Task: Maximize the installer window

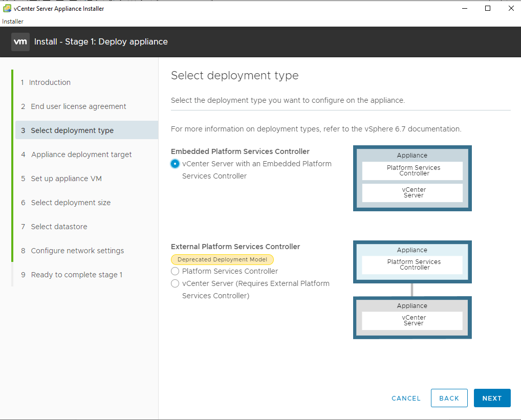Action: click(488, 8)
